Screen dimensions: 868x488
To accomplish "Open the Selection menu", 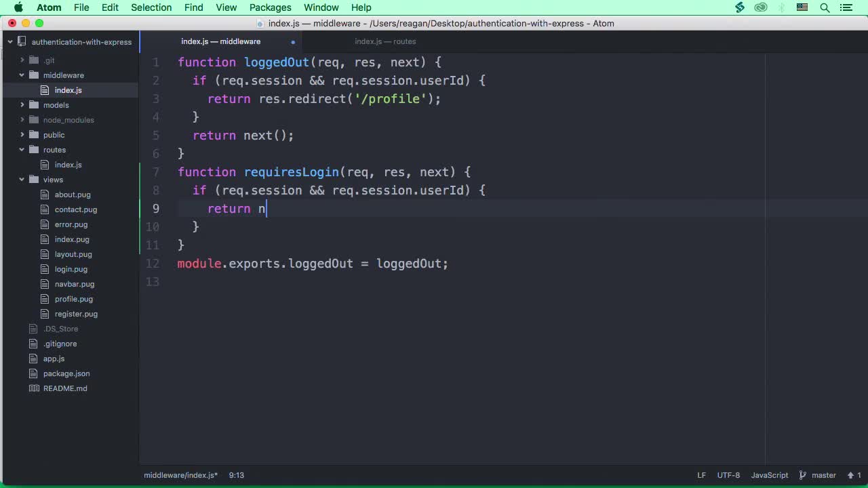I will [x=151, y=7].
